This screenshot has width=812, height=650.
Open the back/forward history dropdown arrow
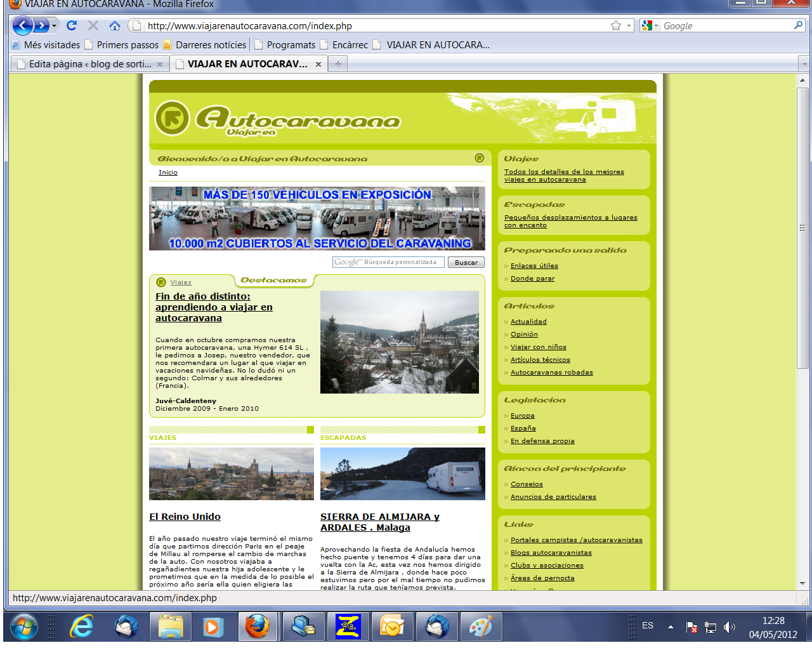[x=55, y=25]
